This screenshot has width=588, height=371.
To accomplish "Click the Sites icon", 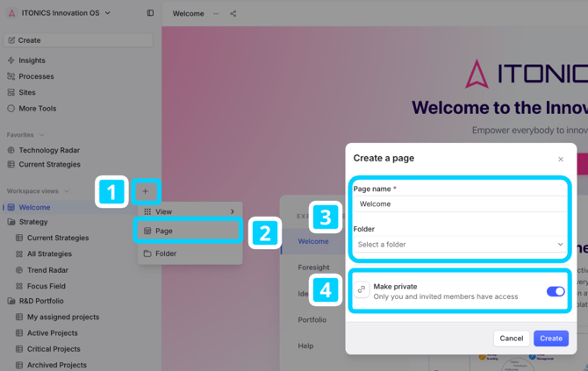I will point(11,93).
